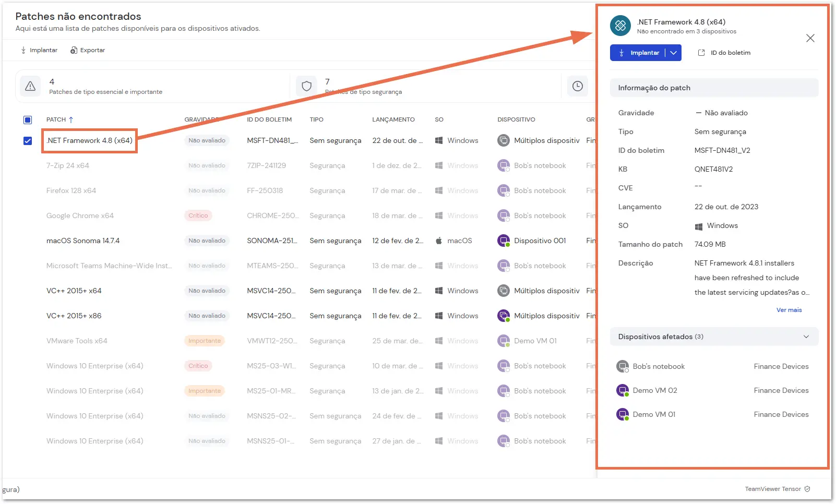This screenshot has height=504, width=836.
Task: Click the DISPOSITIVO column header
Action: [x=516, y=119]
